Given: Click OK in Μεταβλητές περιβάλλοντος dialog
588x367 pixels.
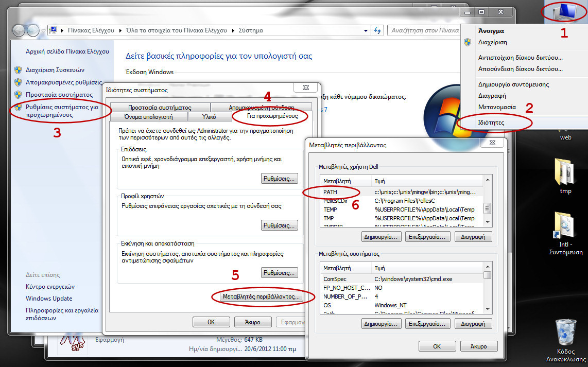Looking at the screenshot, I should point(437,346).
